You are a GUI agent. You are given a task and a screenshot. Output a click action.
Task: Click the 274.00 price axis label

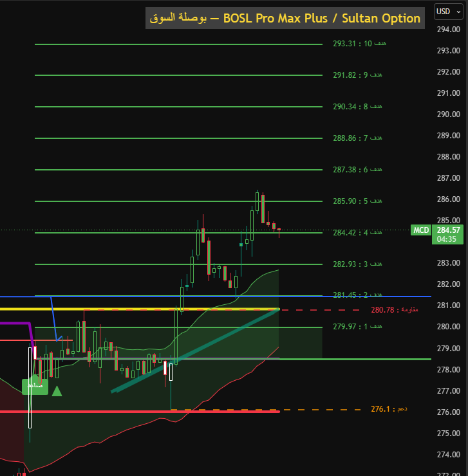tap(448, 455)
